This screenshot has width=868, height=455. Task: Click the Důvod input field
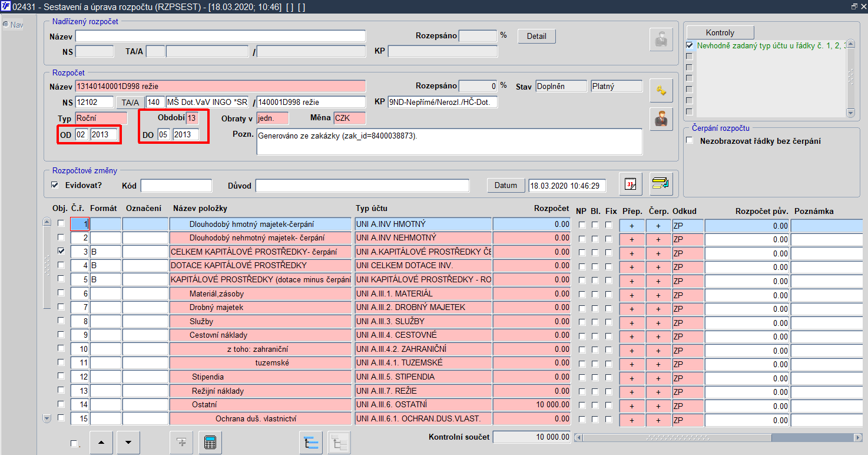pos(362,186)
